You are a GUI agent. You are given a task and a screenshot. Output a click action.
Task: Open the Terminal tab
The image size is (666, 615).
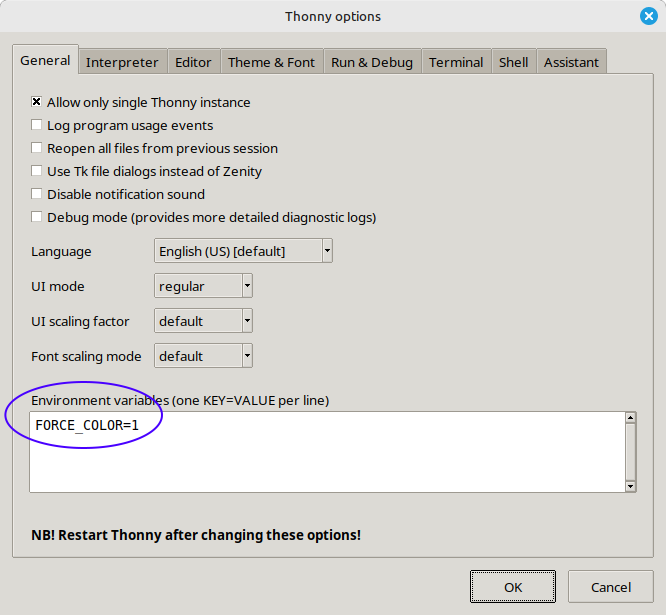click(x=456, y=62)
